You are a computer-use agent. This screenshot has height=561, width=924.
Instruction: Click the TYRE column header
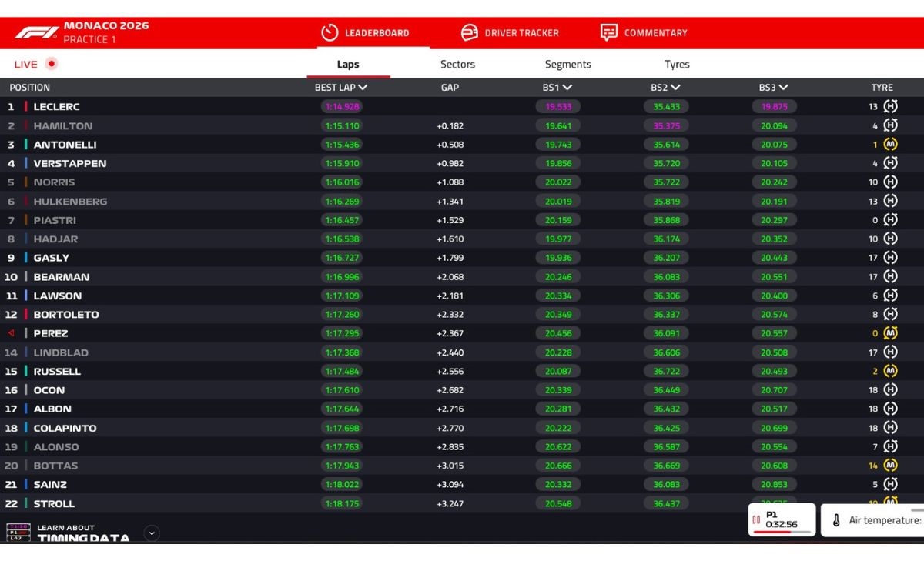click(x=882, y=88)
